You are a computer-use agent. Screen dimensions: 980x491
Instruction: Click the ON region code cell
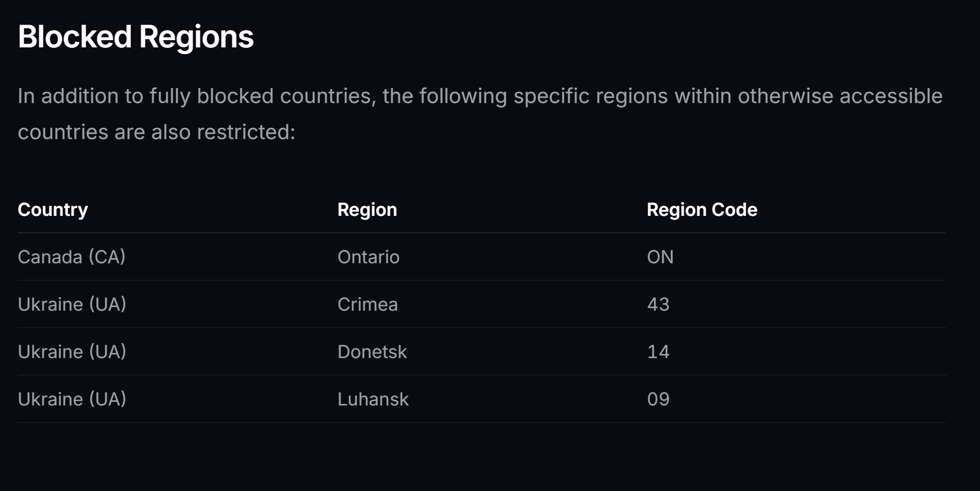coord(660,257)
